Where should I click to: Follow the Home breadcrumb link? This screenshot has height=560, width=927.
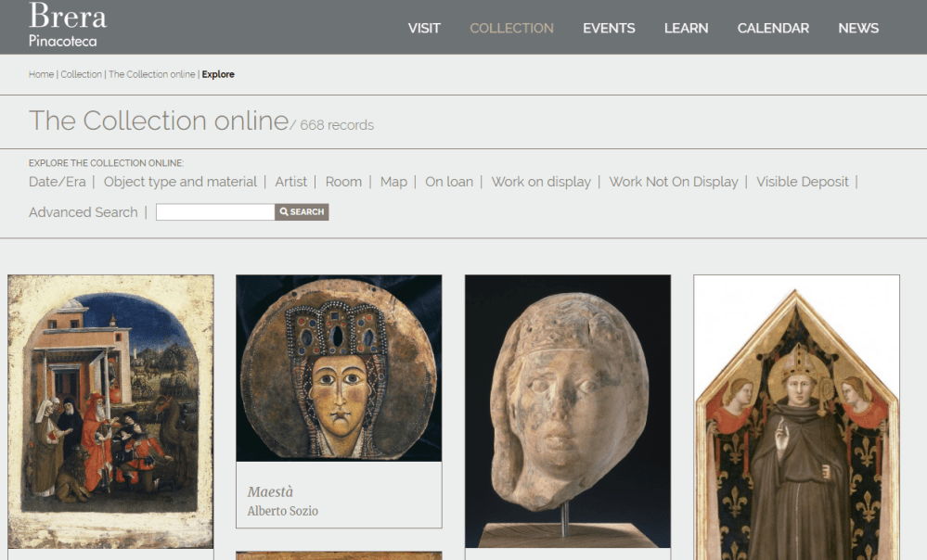click(41, 74)
